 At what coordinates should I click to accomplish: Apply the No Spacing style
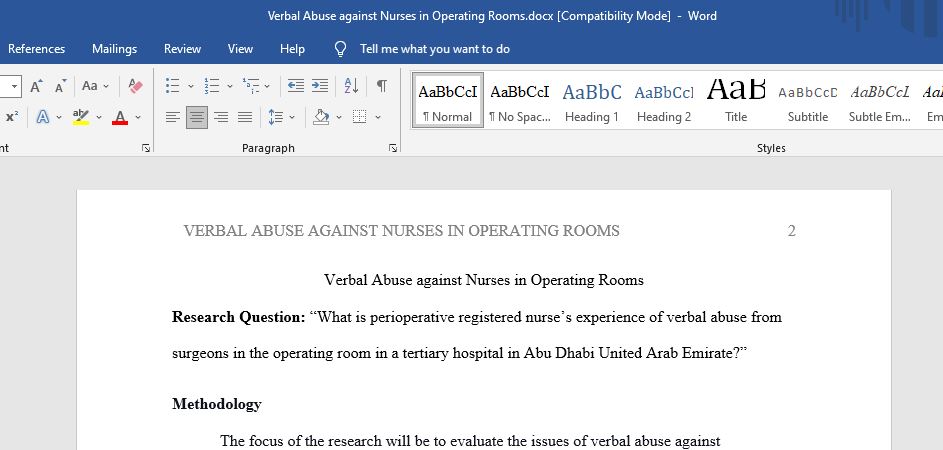coord(520,100)
